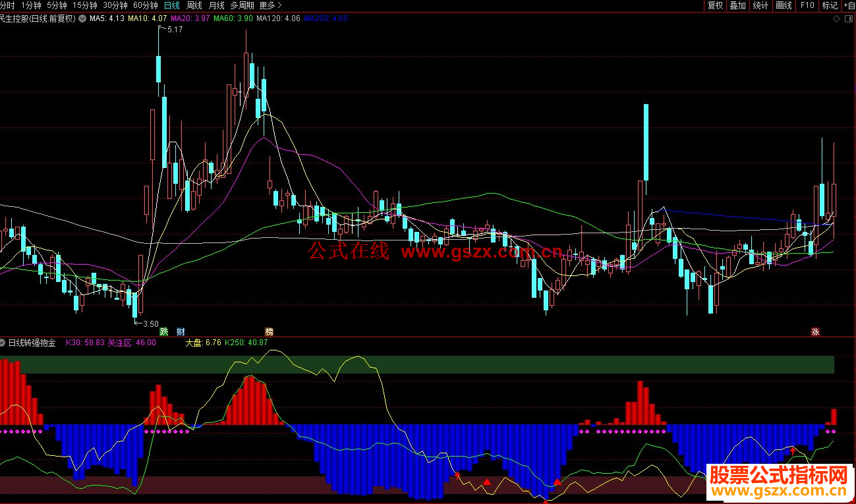Switch to the 1分钟 timeframe tab
The width and height of the screenshot is (856, 504).
click(30, 5)
